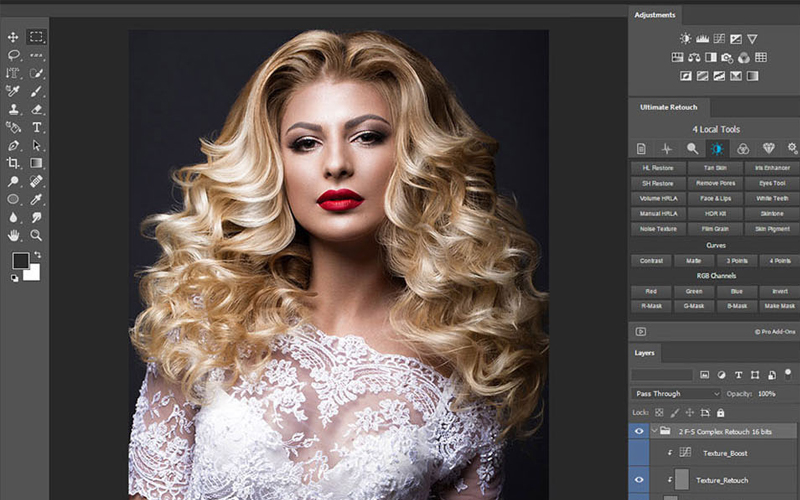Click the HL Restore button

tap(658, 168)
